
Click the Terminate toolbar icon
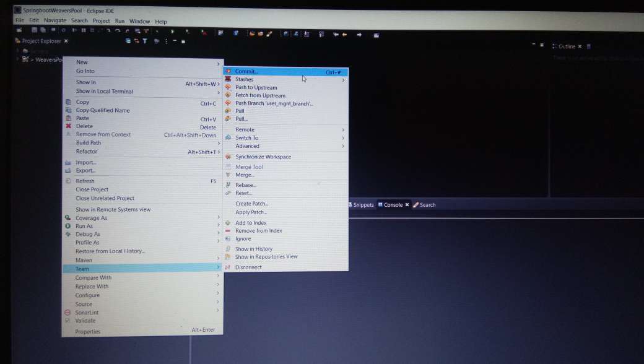(92, 30)
